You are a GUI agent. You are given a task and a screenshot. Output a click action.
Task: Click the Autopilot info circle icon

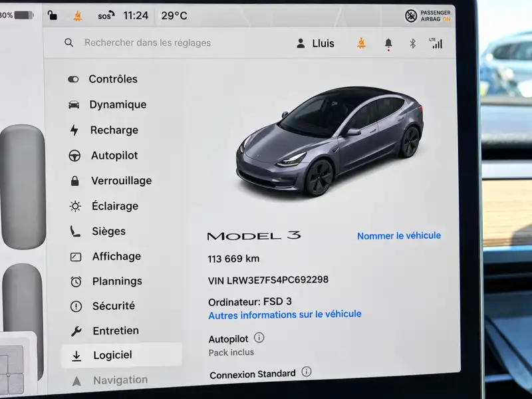click(259, 338)
